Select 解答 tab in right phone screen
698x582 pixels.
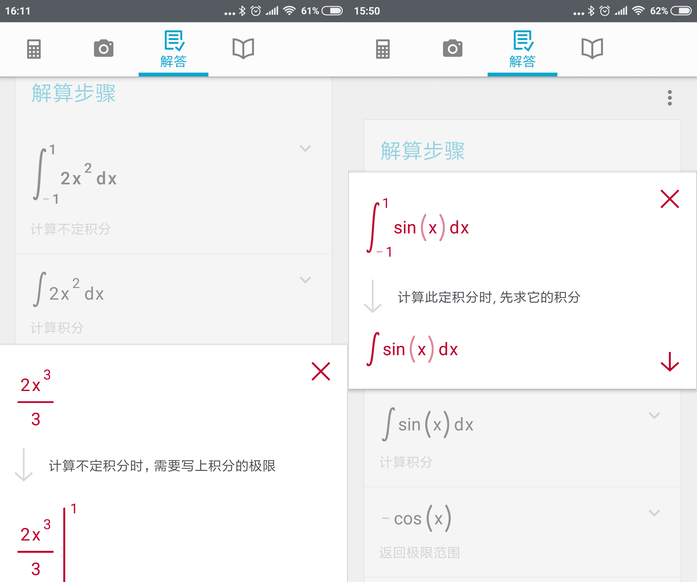click(523, 49)
